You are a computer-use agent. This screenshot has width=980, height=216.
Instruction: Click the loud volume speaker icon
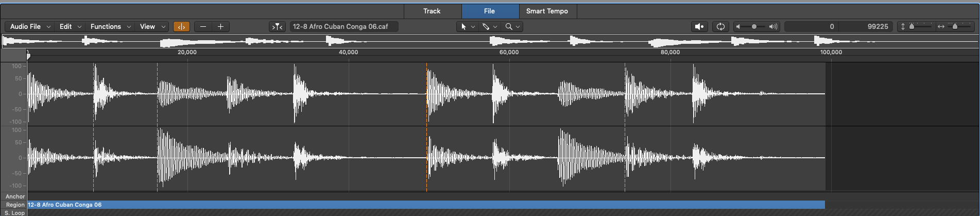pyautogui.click(x=773, y=27)
